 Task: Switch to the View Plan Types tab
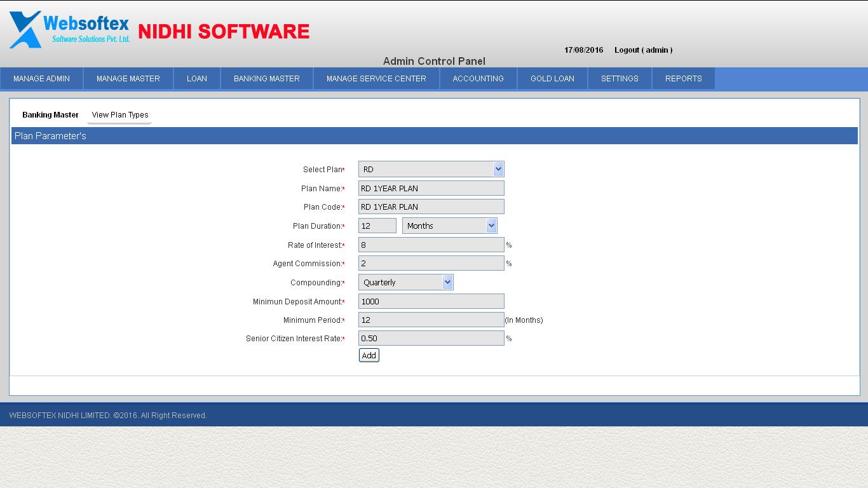pyautogui.click(x=120, y=115)
